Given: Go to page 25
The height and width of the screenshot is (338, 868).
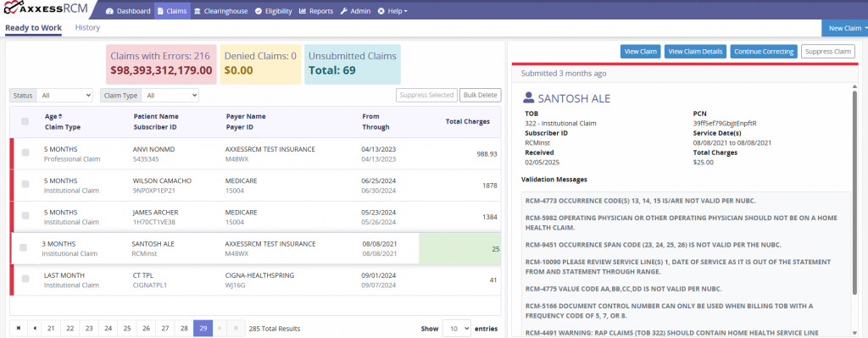Looking at the screenshot, I should pyautogui.click(x=127, y=328).
